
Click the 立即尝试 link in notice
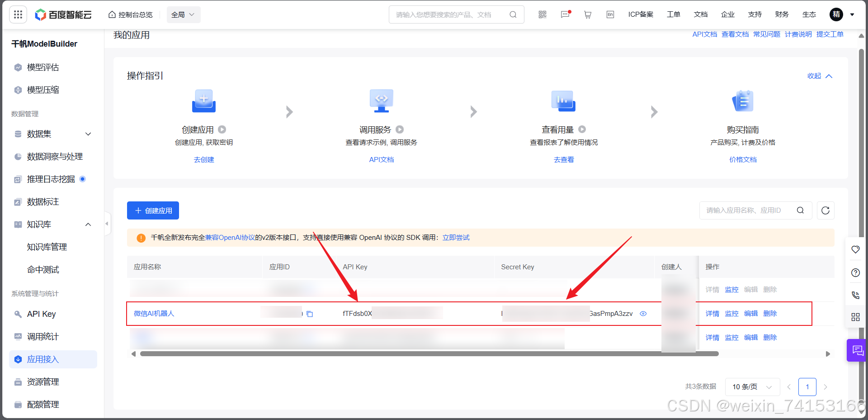[456, 238]
